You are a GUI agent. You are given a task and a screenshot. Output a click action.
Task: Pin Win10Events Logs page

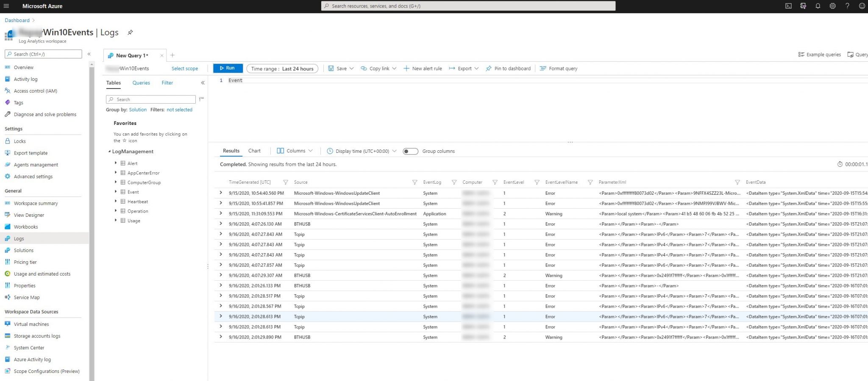(130, 32)
